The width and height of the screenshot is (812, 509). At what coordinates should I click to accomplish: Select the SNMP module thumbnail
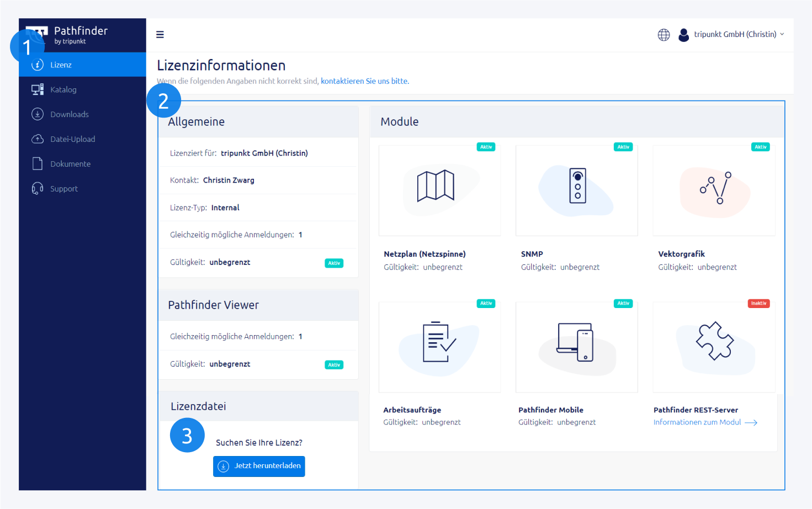[x=576, y=190]
